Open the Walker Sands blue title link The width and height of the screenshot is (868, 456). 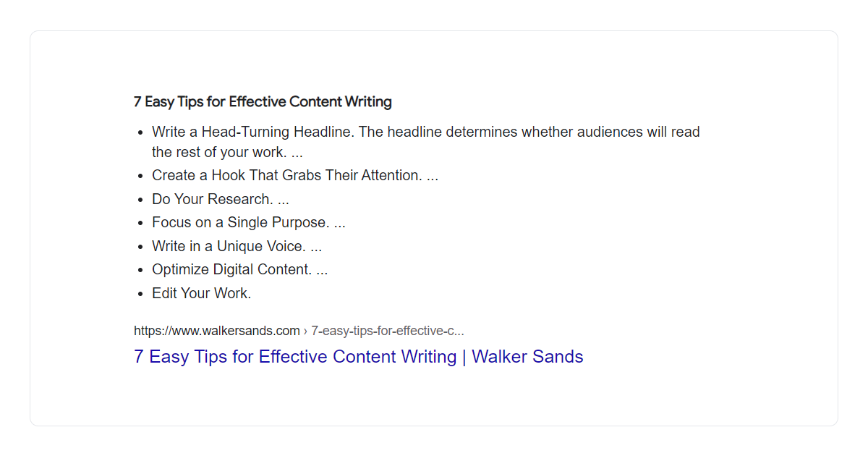[x=358, y=357]
